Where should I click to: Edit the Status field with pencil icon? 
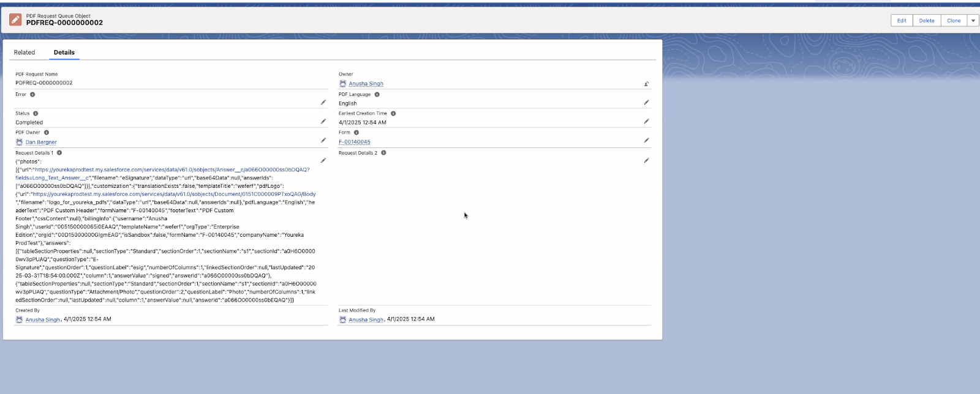323,121
